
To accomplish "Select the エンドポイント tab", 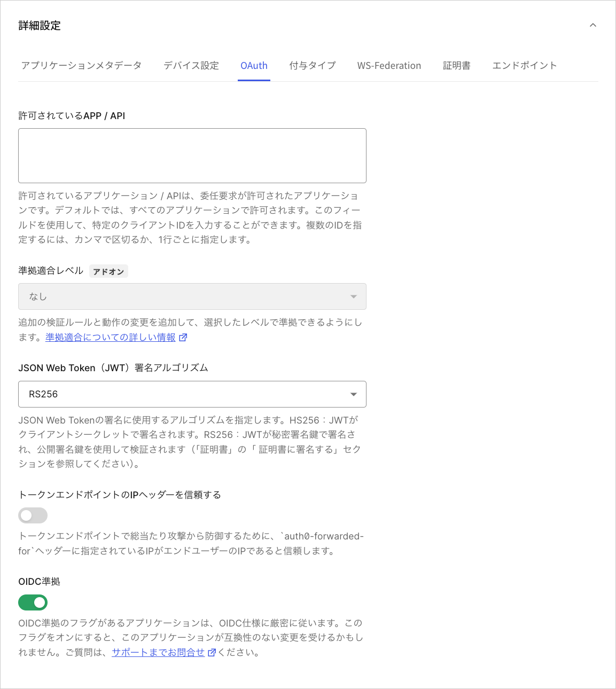I will coord(524,65).
